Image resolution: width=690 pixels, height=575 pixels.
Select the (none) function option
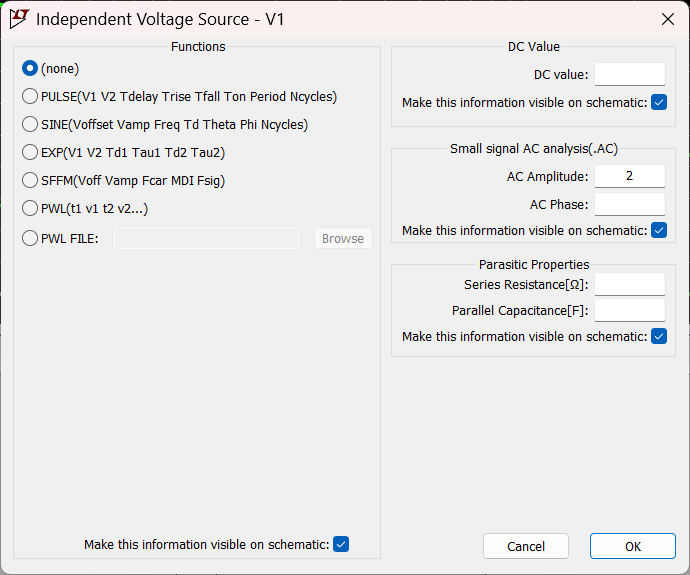pyautogui.click(x=30, y=69)
